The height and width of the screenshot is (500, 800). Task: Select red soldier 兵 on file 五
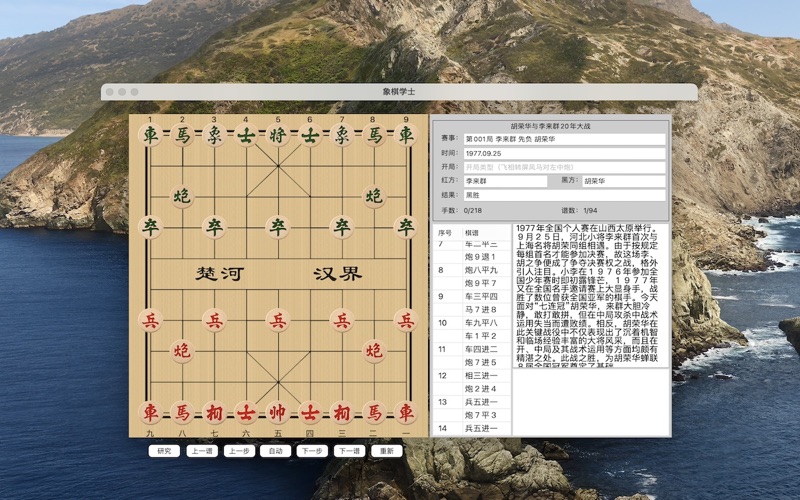click(x=278, y=320)
